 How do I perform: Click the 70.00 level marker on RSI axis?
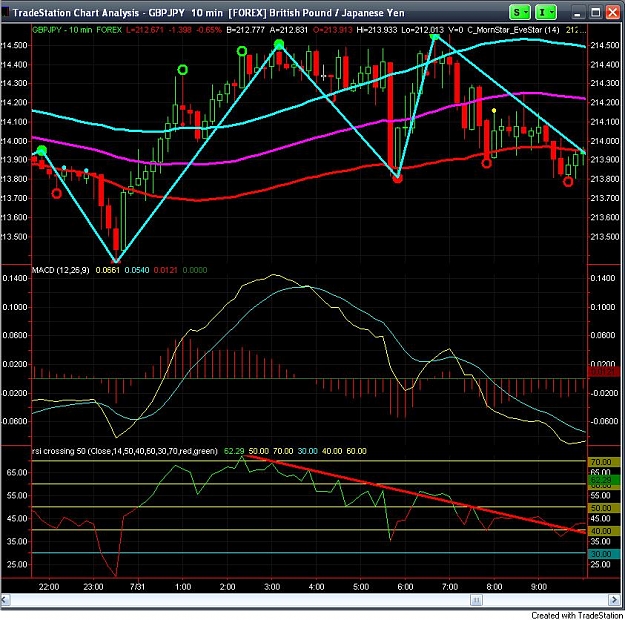[x=601, y=462]
